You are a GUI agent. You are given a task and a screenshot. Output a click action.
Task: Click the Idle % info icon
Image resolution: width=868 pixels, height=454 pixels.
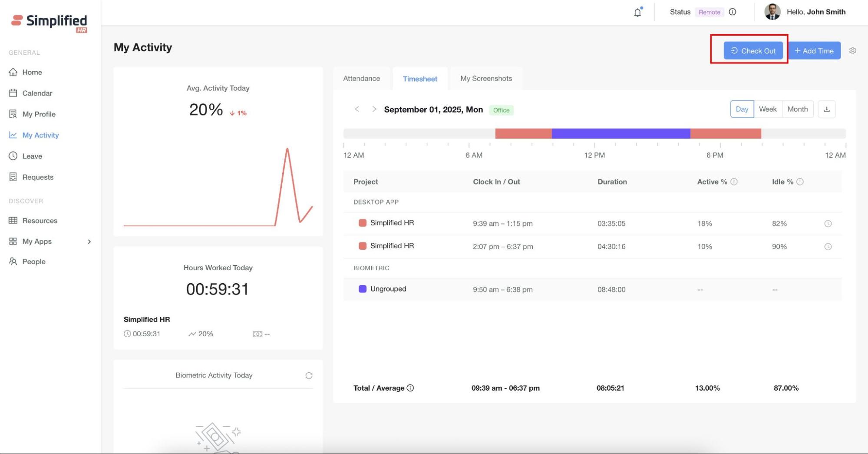point(800,182)
